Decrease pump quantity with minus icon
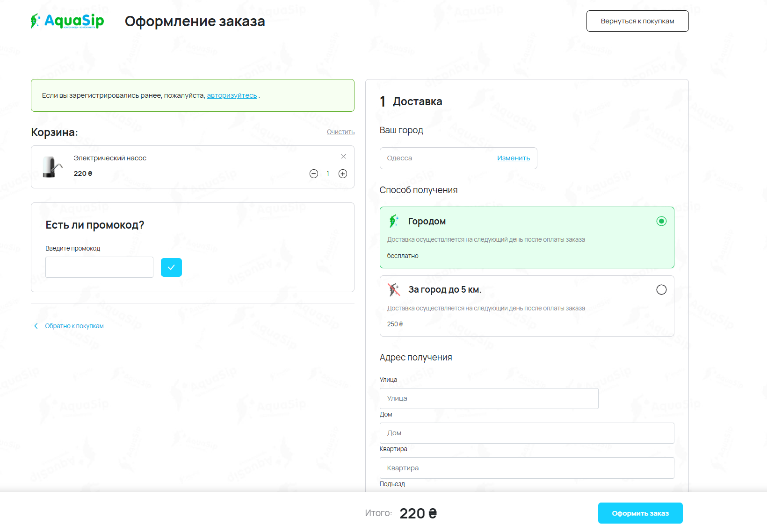This screenshot has width=767, height=532. click(x=314, y=174)
